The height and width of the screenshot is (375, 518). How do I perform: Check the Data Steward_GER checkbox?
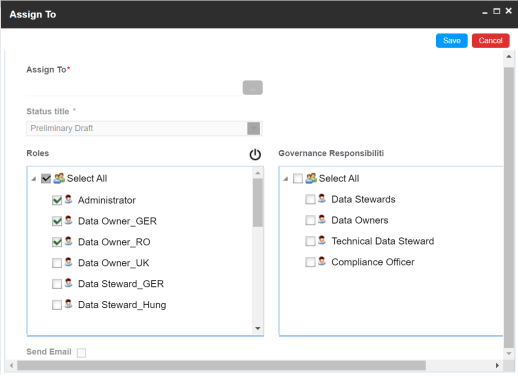click(x=57, y=284)
